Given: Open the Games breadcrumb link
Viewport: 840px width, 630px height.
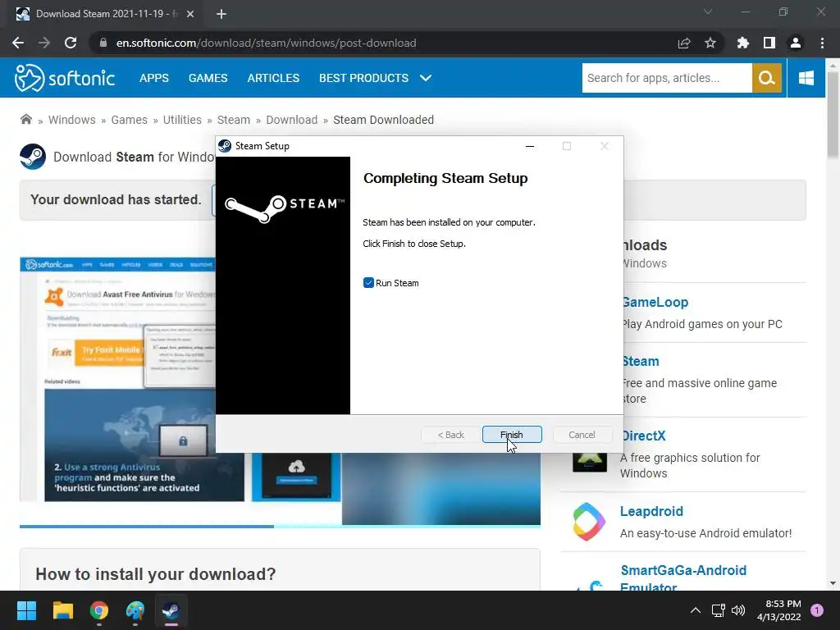Looking at the screenshot, I should tap(129, 120).
